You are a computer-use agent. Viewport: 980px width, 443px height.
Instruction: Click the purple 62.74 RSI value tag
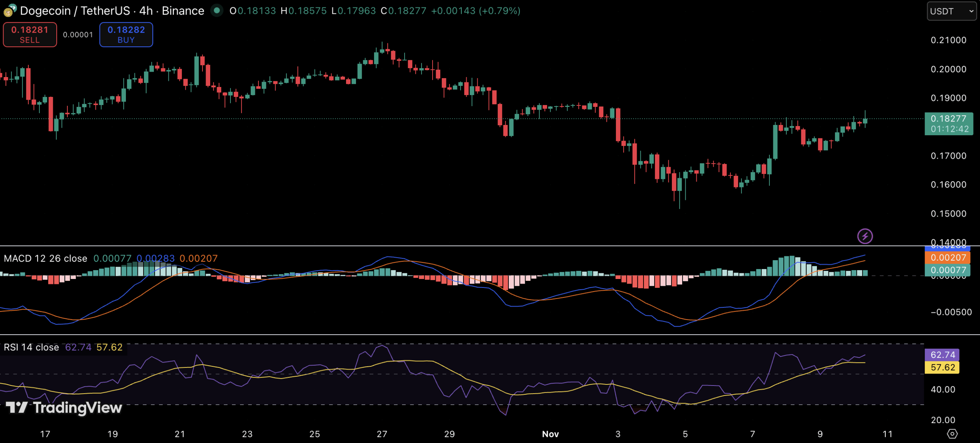click(x=942, y=354)
